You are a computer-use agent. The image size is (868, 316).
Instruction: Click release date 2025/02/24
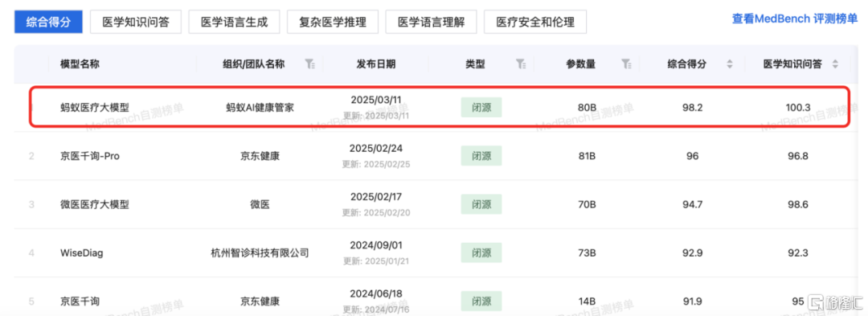(x=376, y=148)
